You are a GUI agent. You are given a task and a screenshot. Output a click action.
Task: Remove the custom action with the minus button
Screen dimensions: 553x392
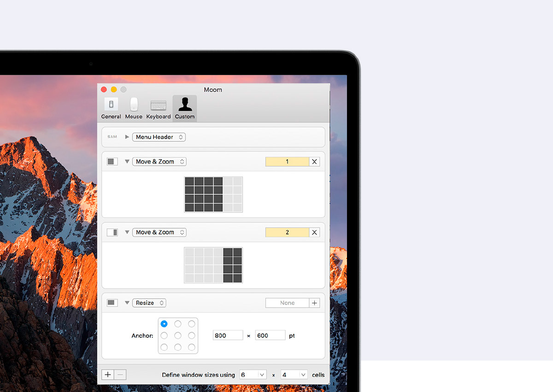pyautogui.click(x=120, y=374)
